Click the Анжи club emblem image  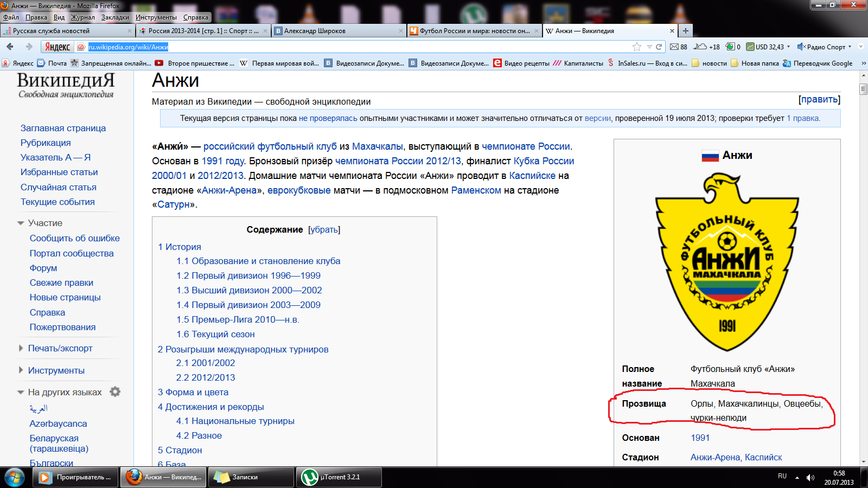pyautogui.click(x=727, y=261)
